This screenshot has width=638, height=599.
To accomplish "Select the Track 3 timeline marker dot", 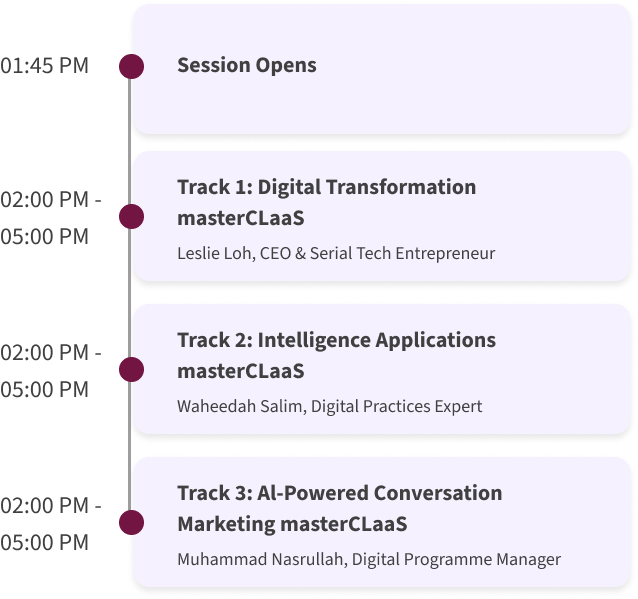I will (131, 522).
